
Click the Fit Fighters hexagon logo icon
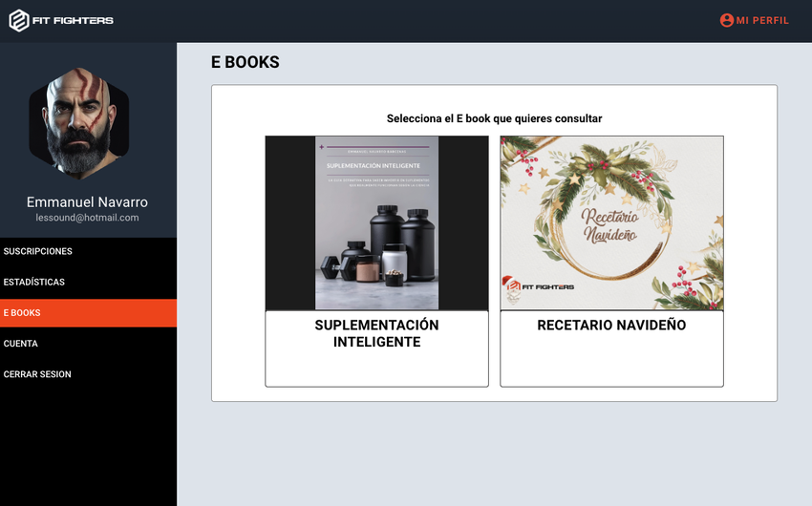pos(19,20)
